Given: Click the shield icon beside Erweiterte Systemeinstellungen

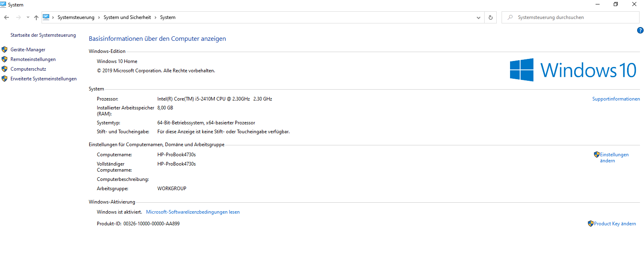Looking at the screenshot, I should [4, 79].
